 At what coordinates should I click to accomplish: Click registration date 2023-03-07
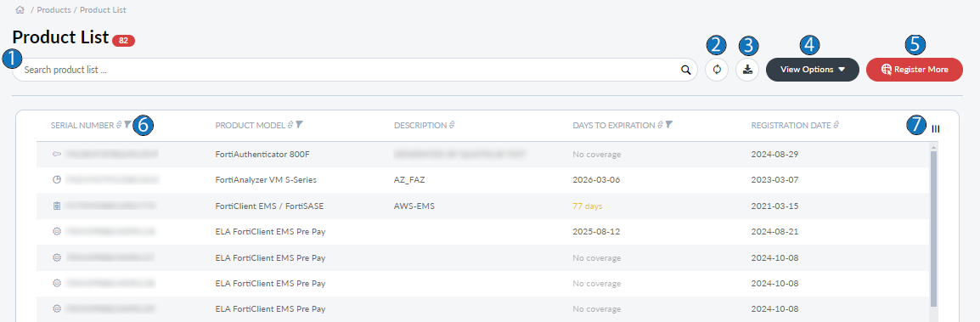pyautogui.click(x=775, y=179)
